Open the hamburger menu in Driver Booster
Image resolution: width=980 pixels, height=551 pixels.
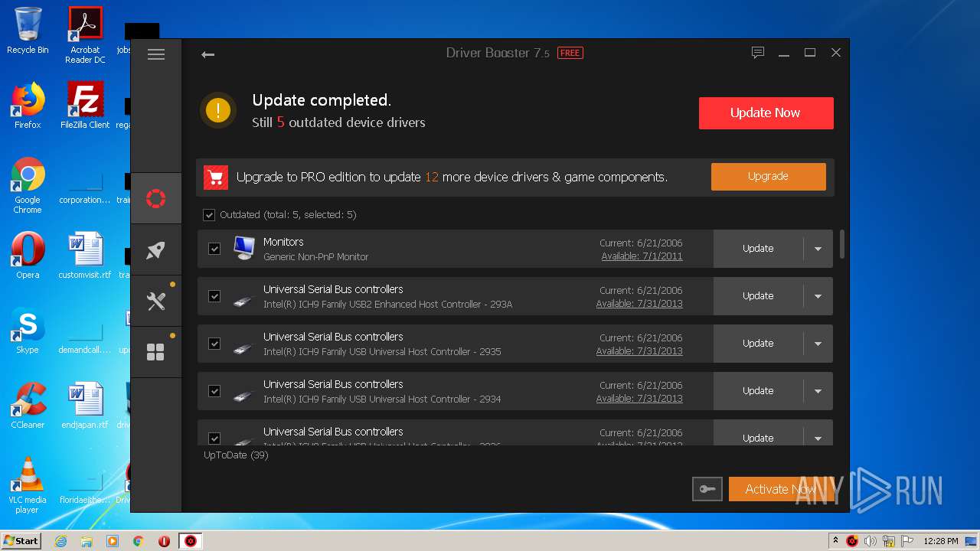click(x=156, y=54)
